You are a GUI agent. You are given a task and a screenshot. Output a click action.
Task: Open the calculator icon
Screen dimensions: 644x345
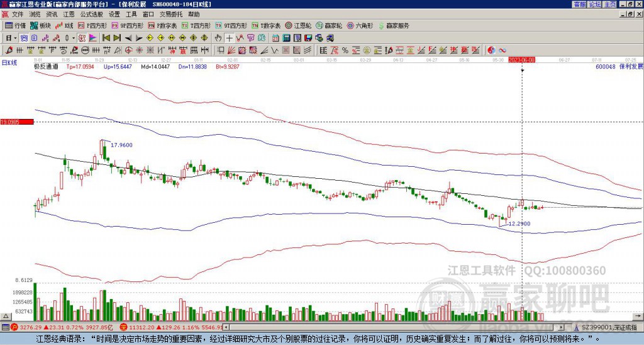pos(286,38)
